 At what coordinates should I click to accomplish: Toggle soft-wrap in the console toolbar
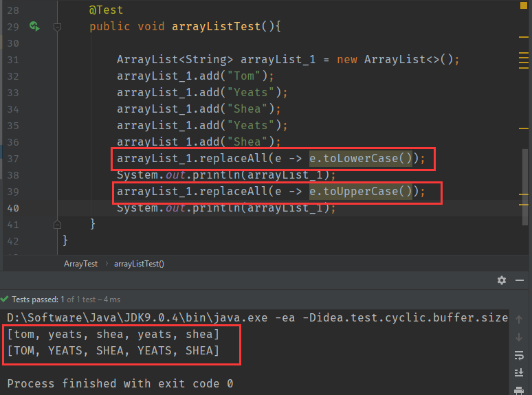pyautogui.click(x=519, y=355)
